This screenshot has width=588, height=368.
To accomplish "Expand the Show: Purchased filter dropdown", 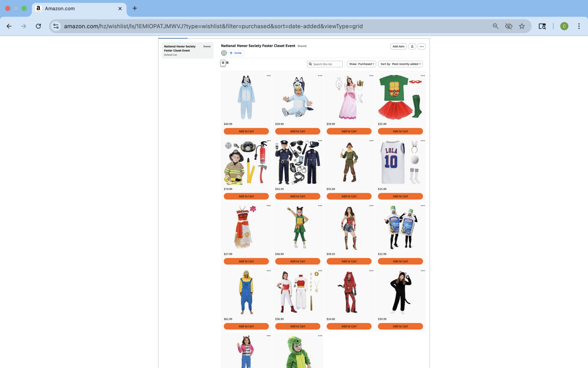I will point(362,64).
